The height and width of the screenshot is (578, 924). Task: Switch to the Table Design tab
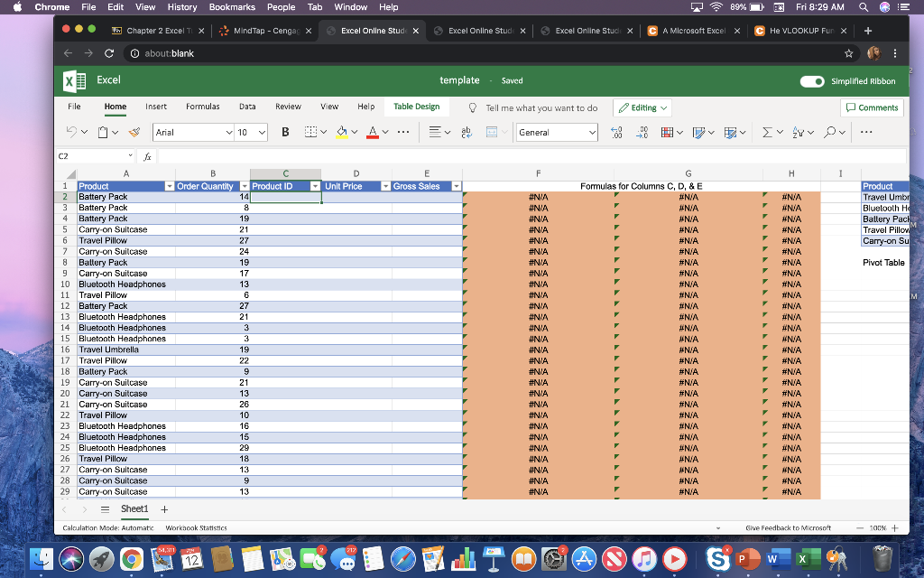coord(416,107)
